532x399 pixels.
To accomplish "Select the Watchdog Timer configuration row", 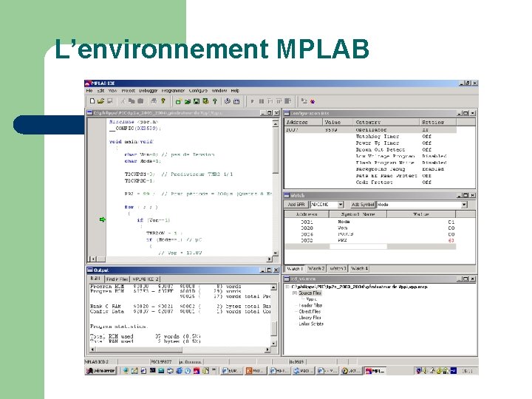I will click(370, 137).
